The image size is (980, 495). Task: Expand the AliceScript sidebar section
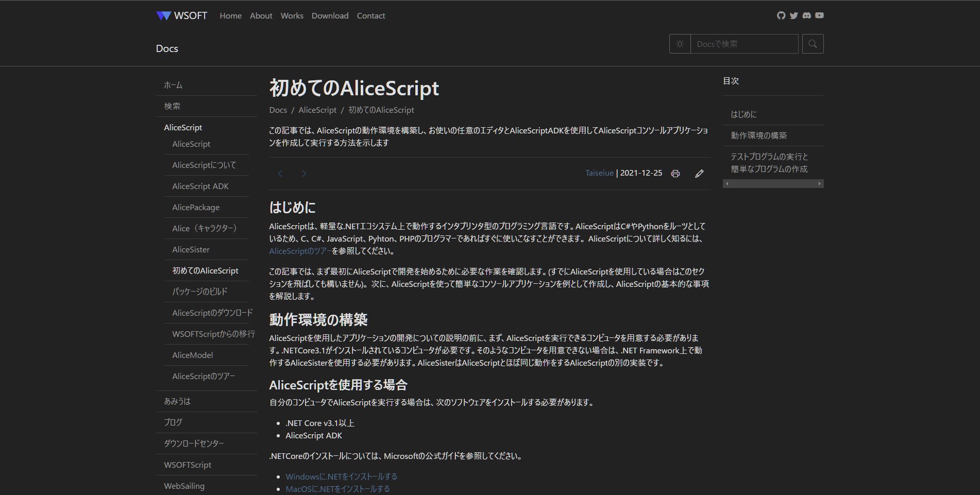click(183, 127)
